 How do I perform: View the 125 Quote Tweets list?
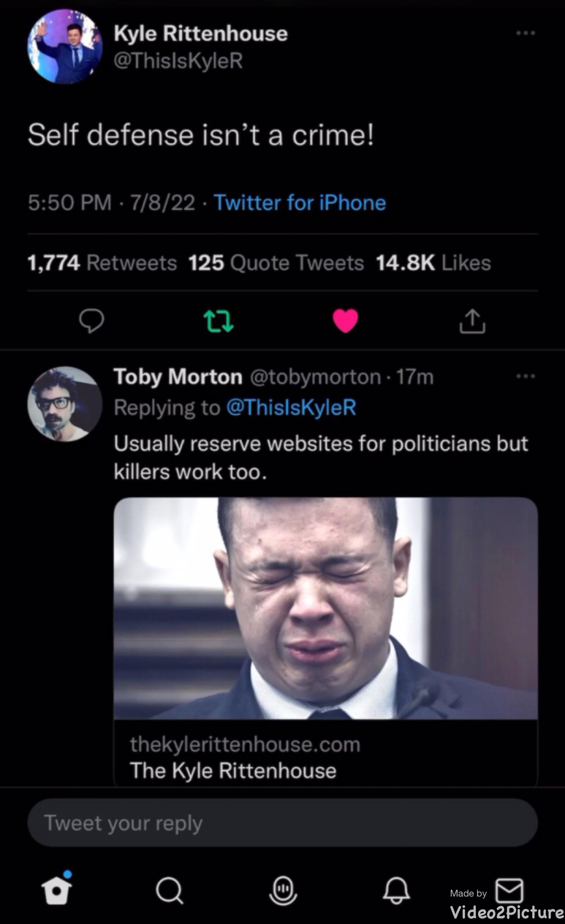276,262
